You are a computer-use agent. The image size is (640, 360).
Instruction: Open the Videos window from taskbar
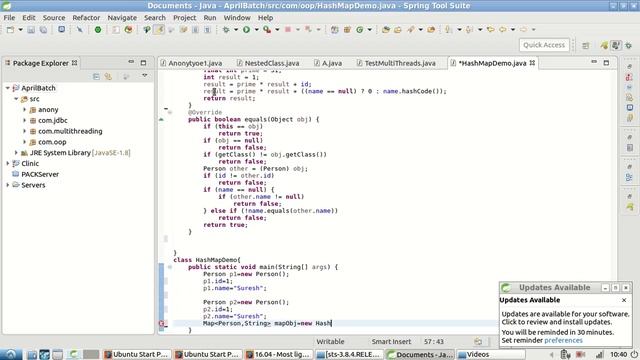click(x=491, y=354)
